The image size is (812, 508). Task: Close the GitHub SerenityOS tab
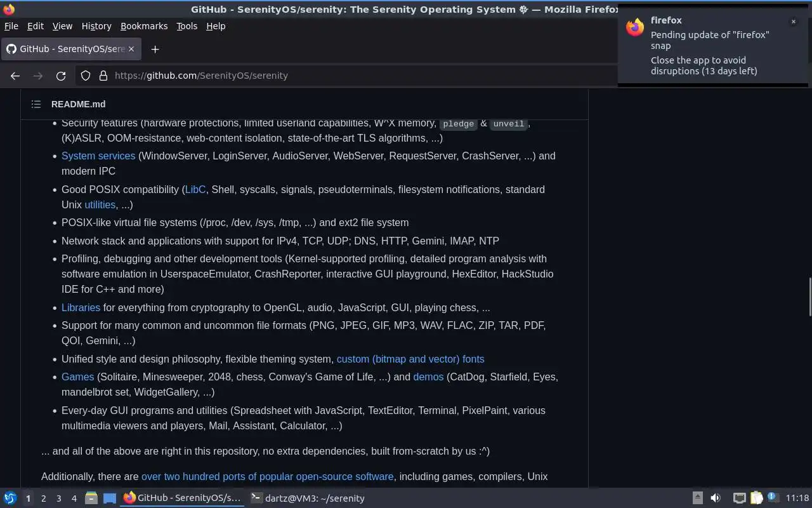[x=131, y=49]
